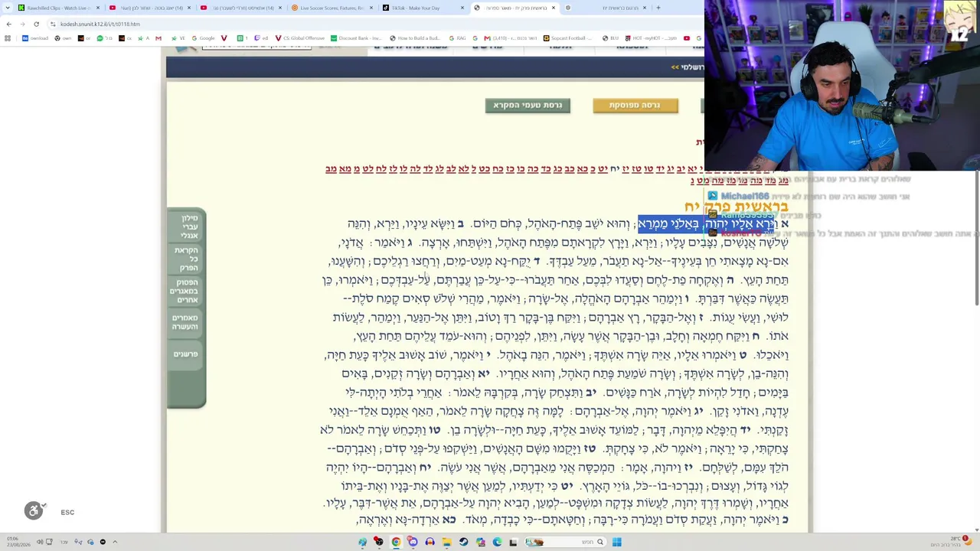
Task: Open the apps grid in bookmarks bar
Action: [8, 38]
